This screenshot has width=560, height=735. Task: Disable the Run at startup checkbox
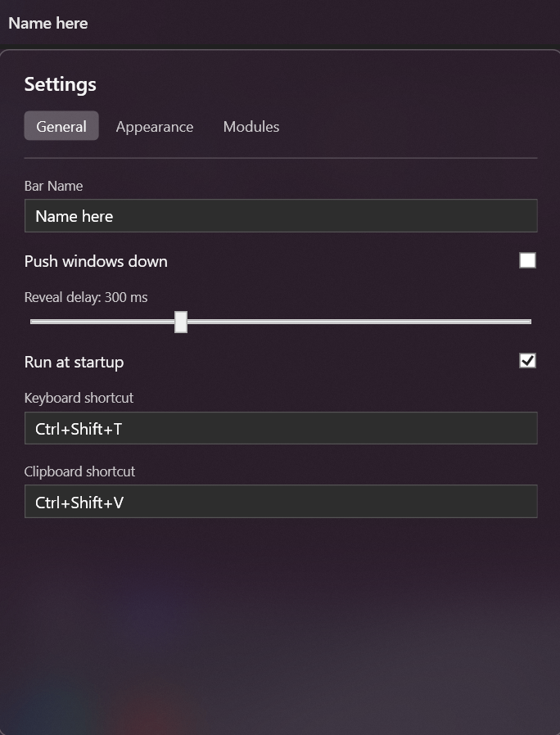click(x=527, y=361)
